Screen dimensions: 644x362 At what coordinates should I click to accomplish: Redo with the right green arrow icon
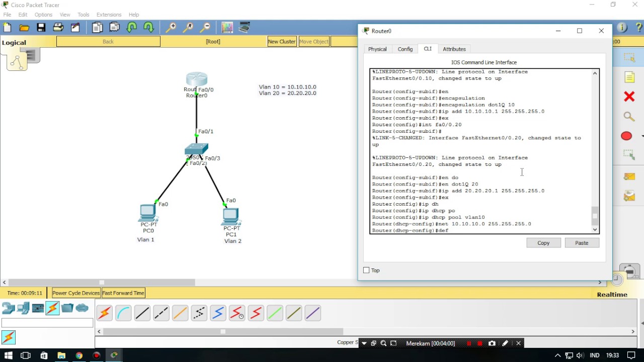pyautogui.click(x=149, y=28)
